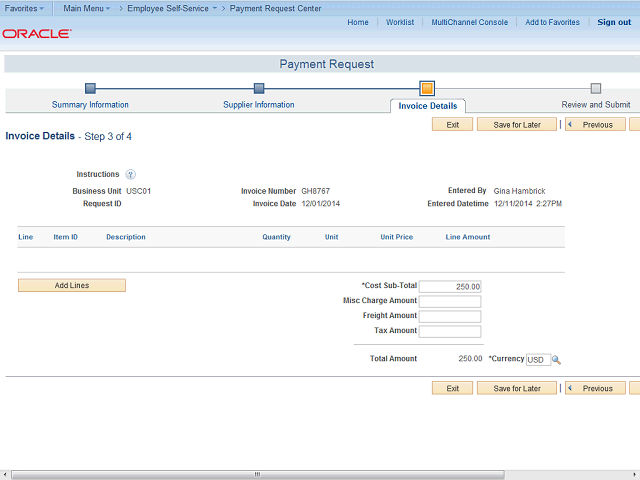Click the bottom Save for Later button
640x480 pixels.
[517, 388]
